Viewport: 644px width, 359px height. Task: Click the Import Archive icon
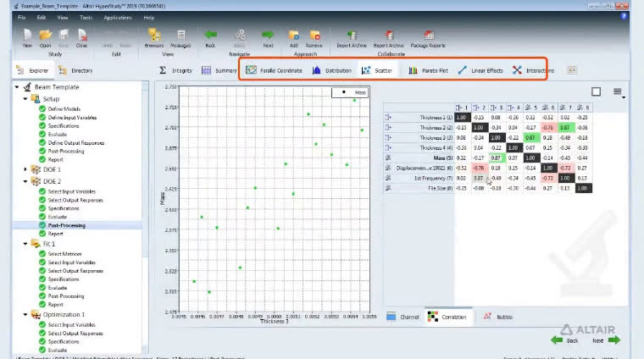pos(352,36)
